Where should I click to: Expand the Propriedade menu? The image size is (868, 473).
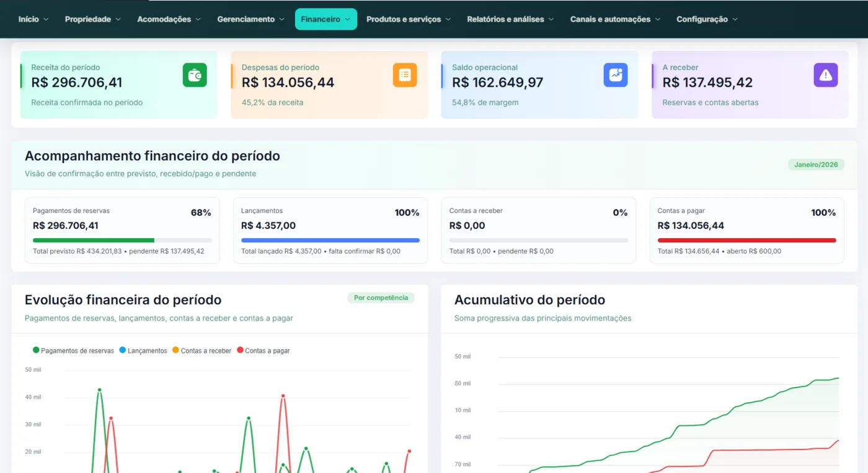pyautogui.click(x=93, y=19)
